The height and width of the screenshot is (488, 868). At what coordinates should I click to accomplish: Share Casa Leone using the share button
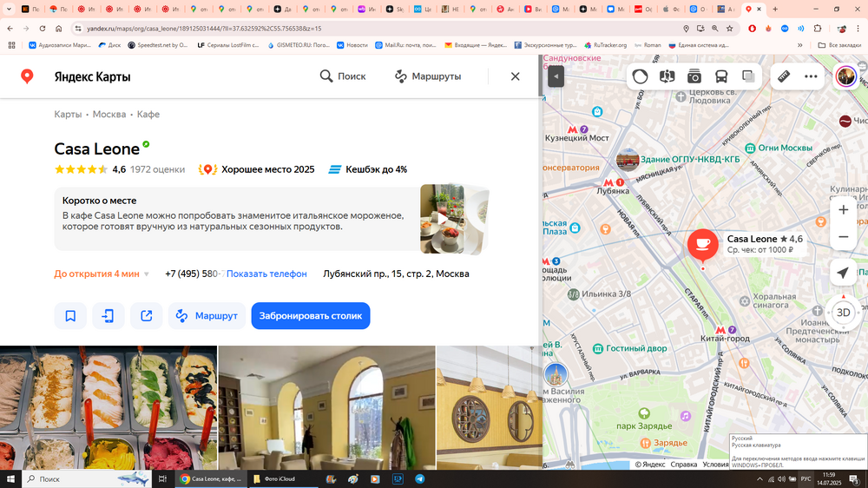pos(146,316)
